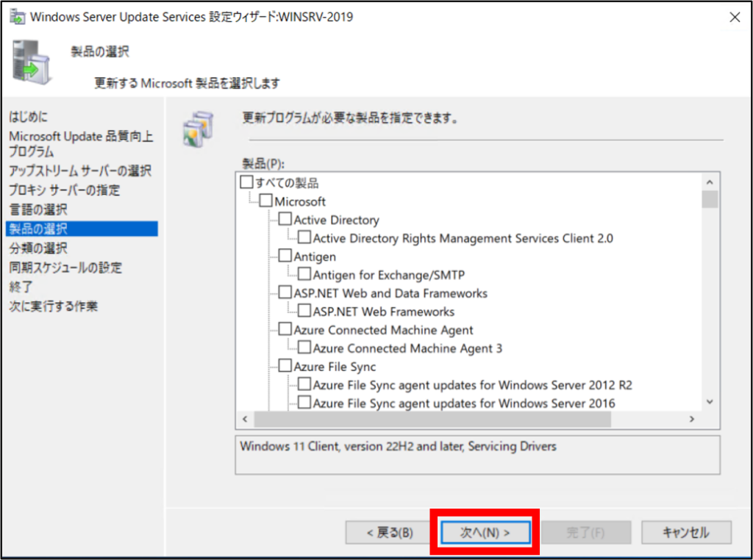753x560 pixels.
Task: Select the Azure Connected Machine Agent 3 item
Action: tap(407, 348)
